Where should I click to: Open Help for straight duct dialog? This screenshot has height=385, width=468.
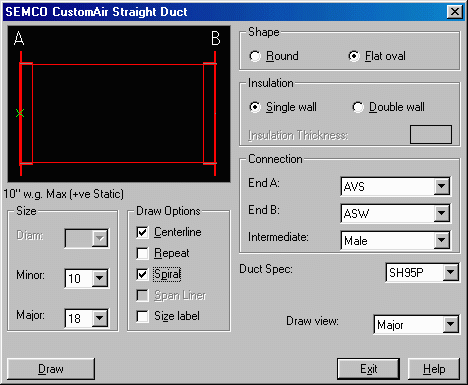tap(434, 369)
